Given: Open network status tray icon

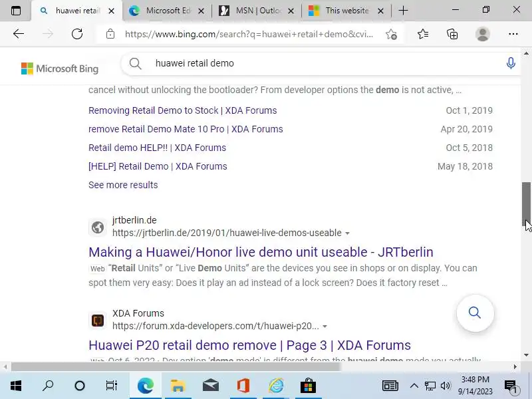Looking at the screenshot, I should click(x=430, y=386).
